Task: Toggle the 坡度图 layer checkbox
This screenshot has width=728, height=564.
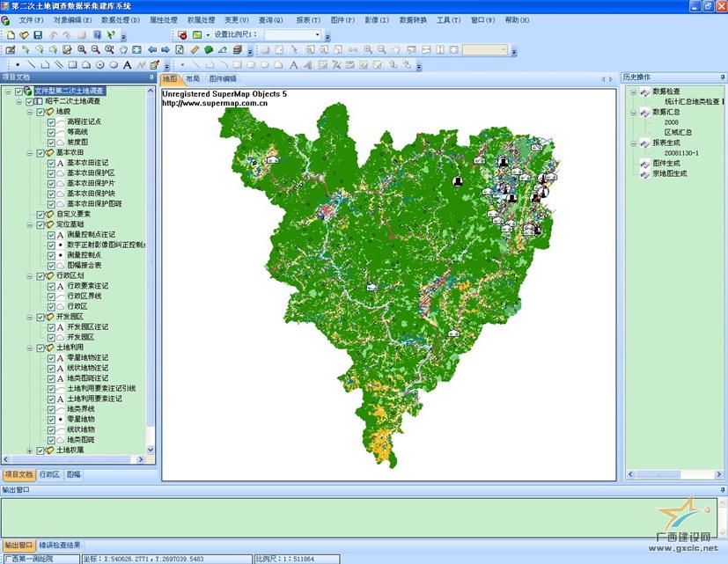Action: (x=52, y=143)
